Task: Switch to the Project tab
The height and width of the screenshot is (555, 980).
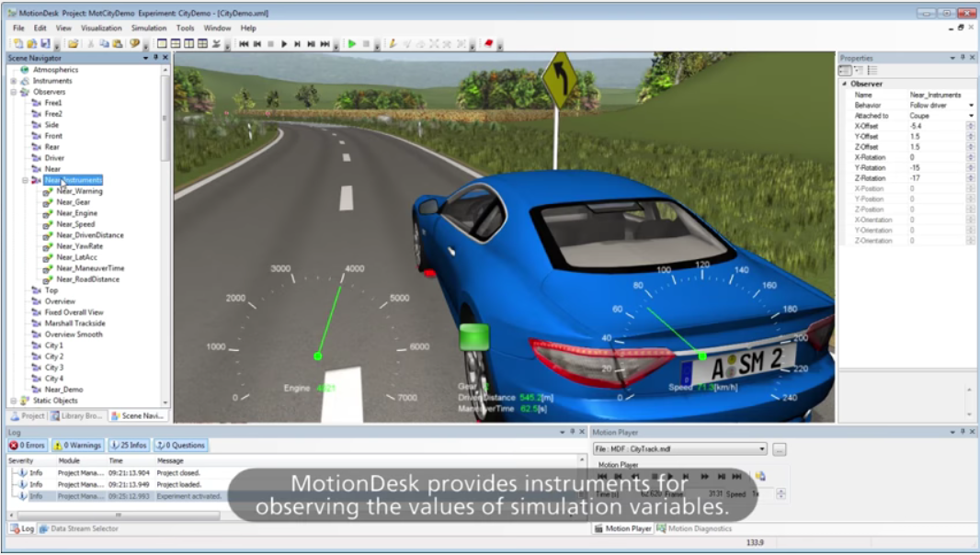Action: (x=28, y=415)
